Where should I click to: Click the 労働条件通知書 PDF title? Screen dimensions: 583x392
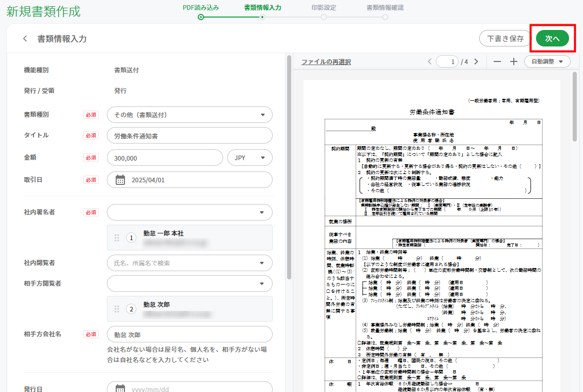point(432,112)
